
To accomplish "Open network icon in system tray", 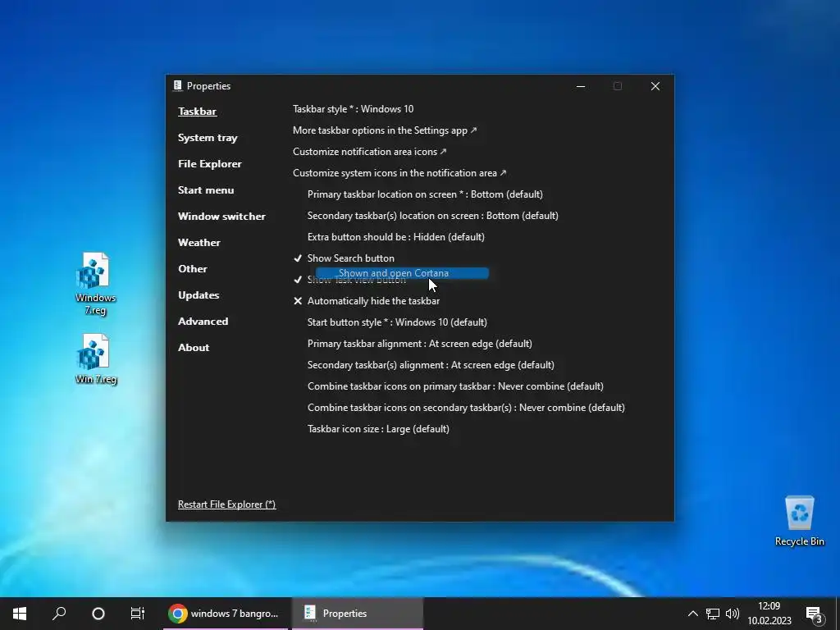I will [713, 614].
